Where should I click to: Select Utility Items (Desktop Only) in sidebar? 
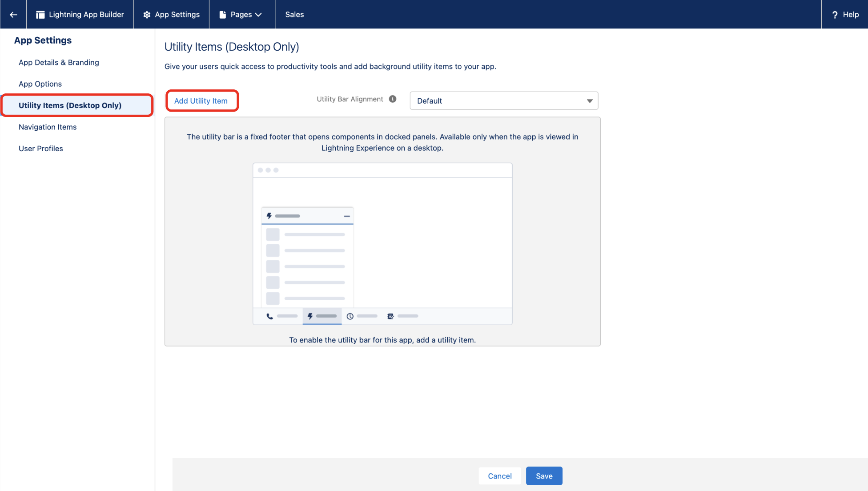(77, 105)
